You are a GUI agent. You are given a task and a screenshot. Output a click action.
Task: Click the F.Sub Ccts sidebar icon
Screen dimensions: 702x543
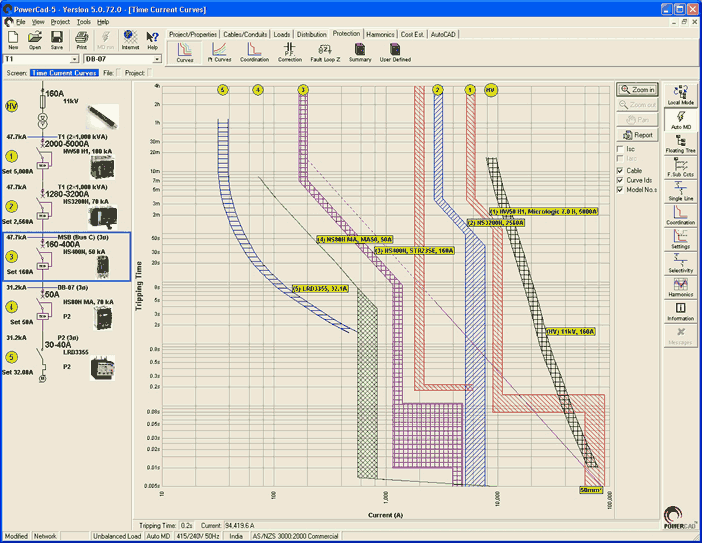(x=681, y=167)
